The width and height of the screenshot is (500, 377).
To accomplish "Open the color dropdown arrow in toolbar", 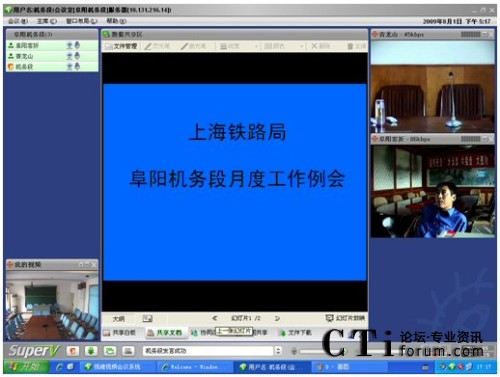I will pyautogui.click(x=302, y=46).
